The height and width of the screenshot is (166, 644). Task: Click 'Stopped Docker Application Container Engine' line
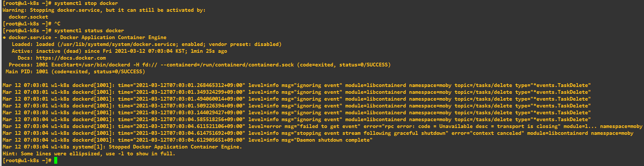[x=175, y=147]
